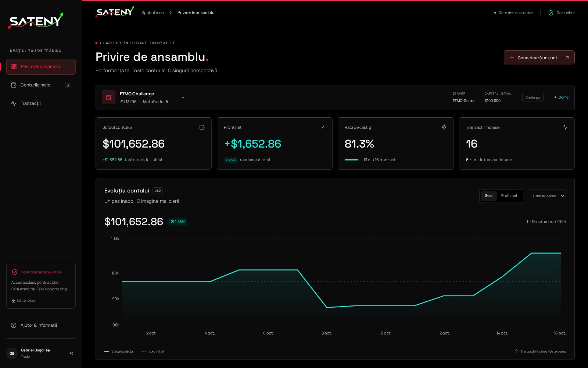Click shield icon in Controlul rămâne la tine
588x368 pixels.
click(15, 272)
